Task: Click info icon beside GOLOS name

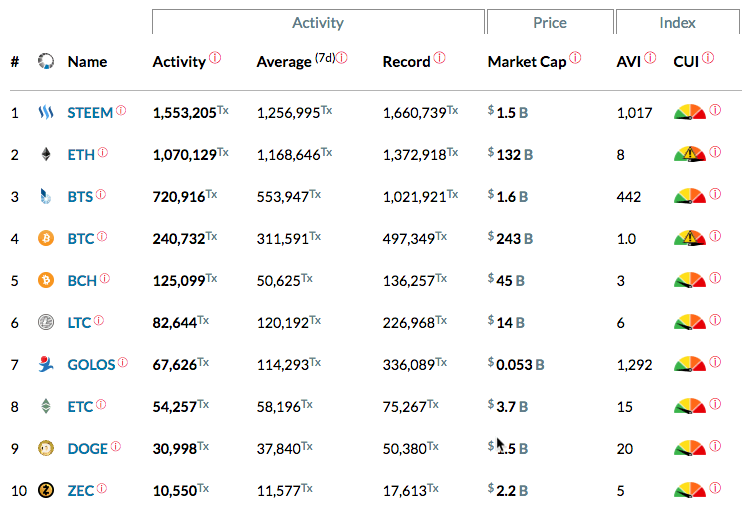Action: pyautogui.click(x=123, y=363)
